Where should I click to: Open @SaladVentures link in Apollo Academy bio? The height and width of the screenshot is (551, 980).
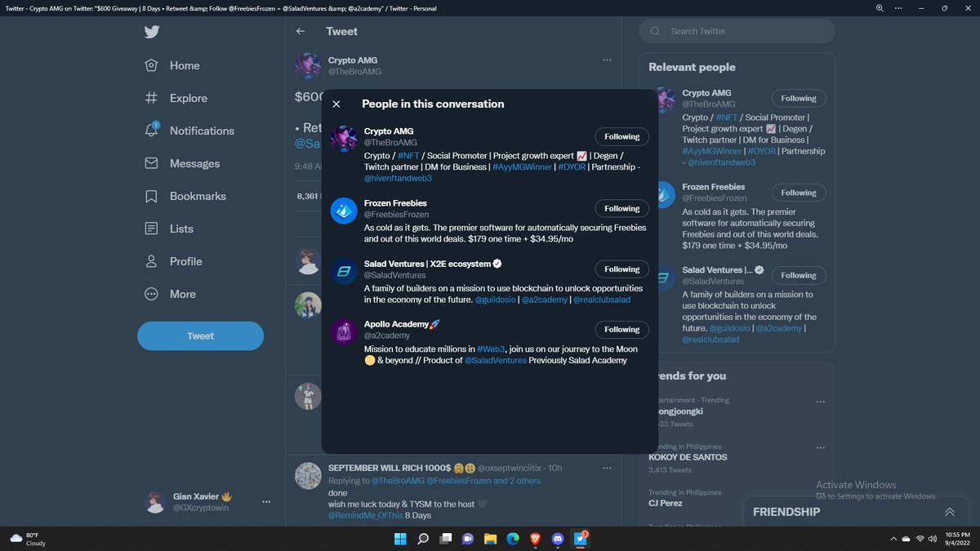click(x=496, y=360)
